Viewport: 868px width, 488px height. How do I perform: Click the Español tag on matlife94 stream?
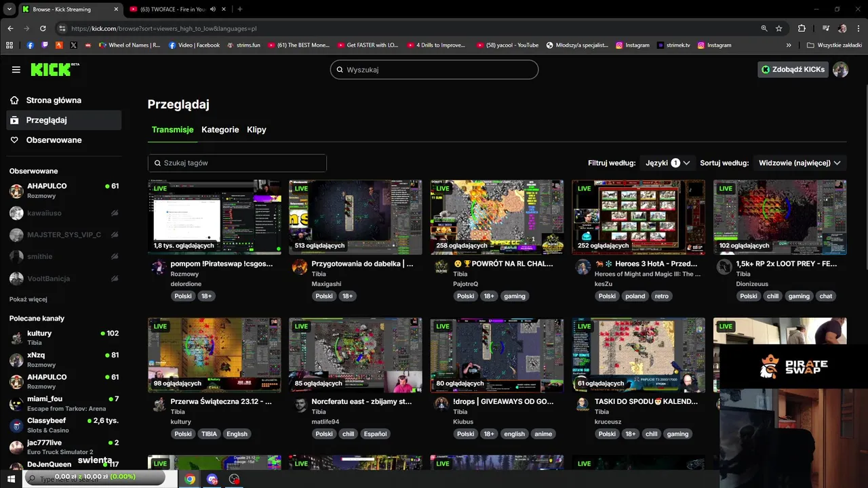click(375, 434)
